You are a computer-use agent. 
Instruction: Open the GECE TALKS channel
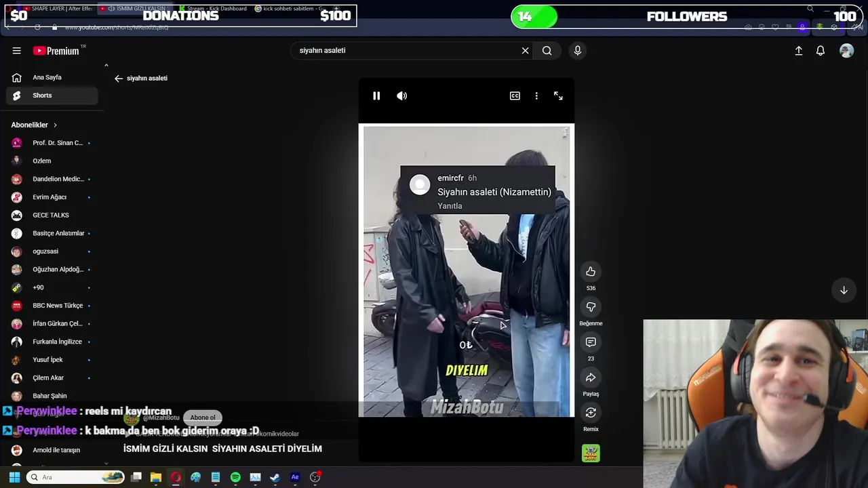52,216
